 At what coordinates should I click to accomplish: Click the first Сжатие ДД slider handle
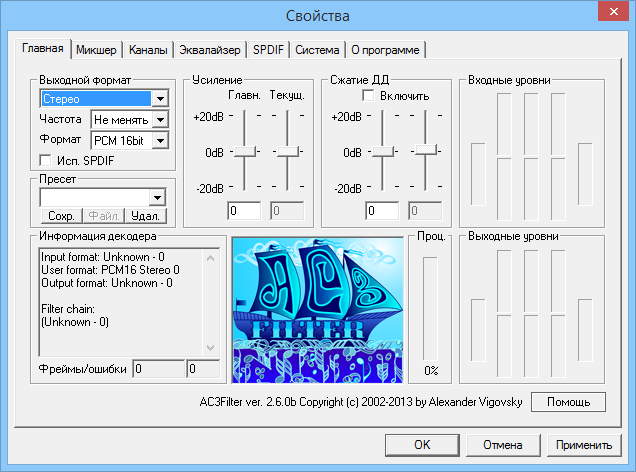384,152
